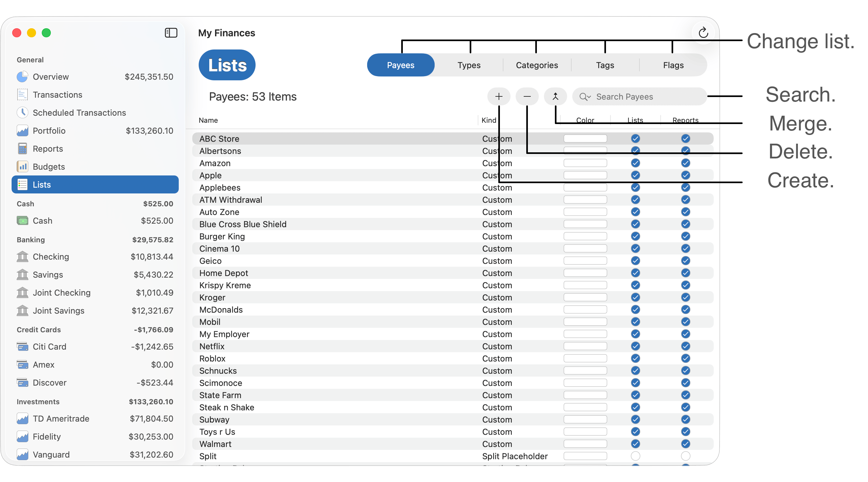Enable Lists checkbox for Split row

(635, 456)
